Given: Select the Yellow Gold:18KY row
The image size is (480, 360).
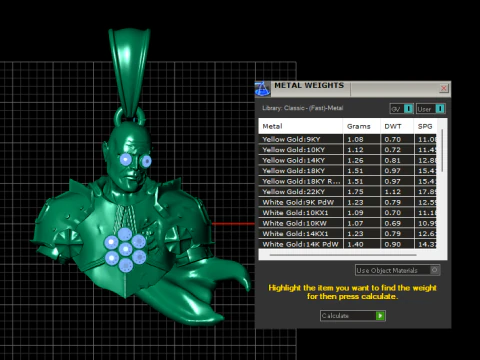Looking at the screenshot, I should coord(347,171).
